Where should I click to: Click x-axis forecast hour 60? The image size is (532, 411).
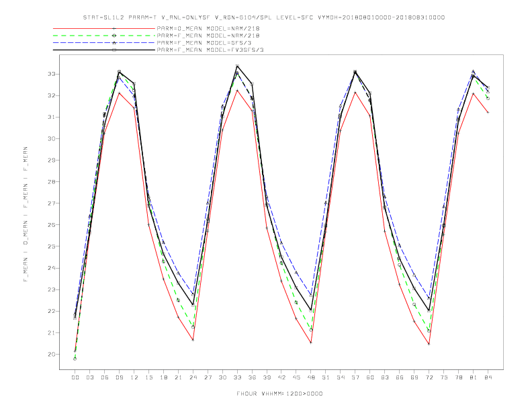(370, 377)
